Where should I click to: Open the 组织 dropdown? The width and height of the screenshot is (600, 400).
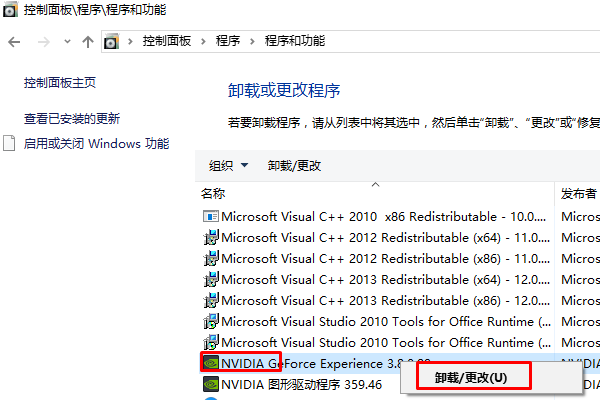pyautogui.click(x=228, y=166)
